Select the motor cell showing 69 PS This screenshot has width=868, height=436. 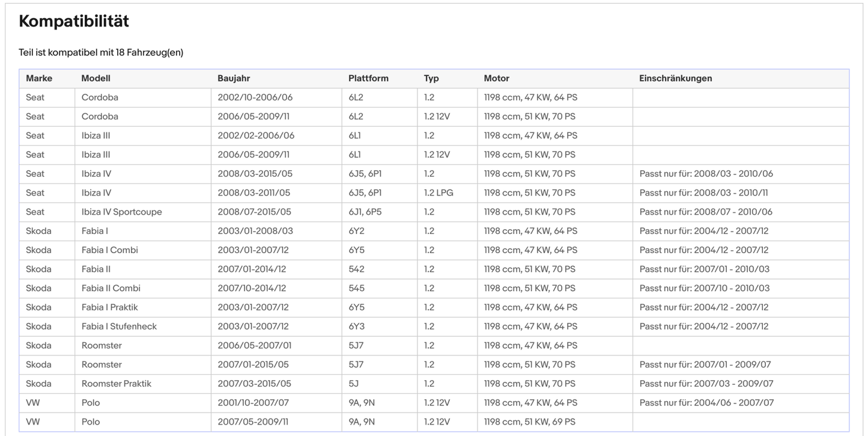pos(529,422)
